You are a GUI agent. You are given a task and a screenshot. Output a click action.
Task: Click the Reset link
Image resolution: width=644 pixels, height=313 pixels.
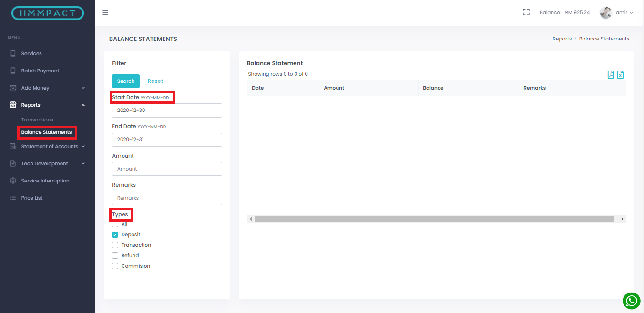coord(155,81)
